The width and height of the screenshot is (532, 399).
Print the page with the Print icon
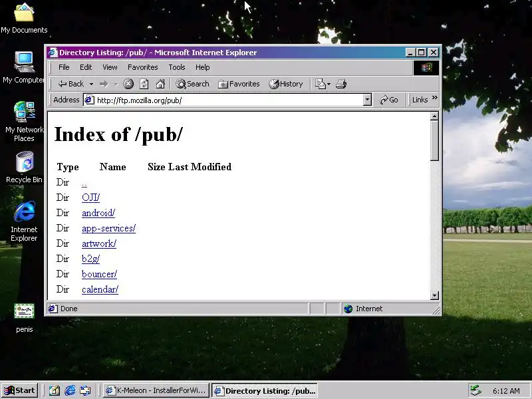click(341, 84)
